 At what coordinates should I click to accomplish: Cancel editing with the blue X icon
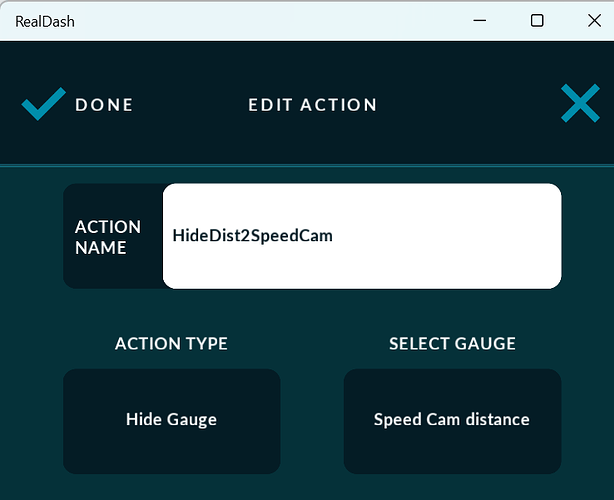pos(580,103)
